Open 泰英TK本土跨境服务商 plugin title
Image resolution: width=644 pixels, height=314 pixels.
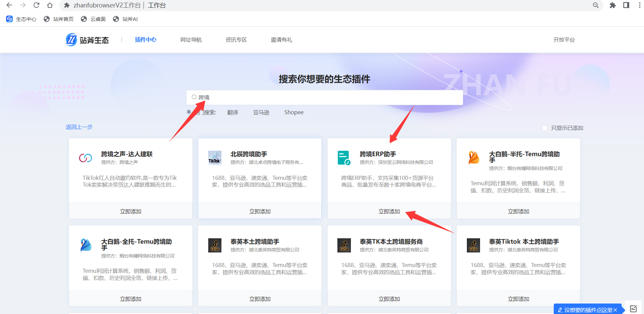[391, 242]
